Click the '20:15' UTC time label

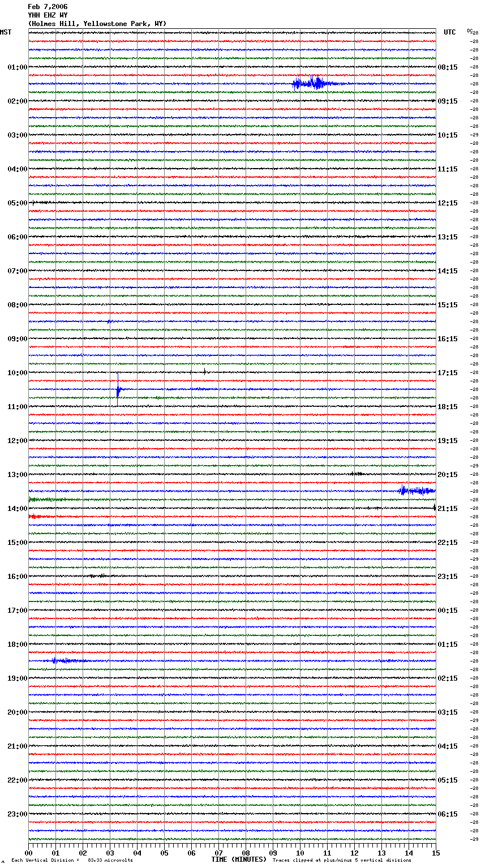(x=448, y=475)
